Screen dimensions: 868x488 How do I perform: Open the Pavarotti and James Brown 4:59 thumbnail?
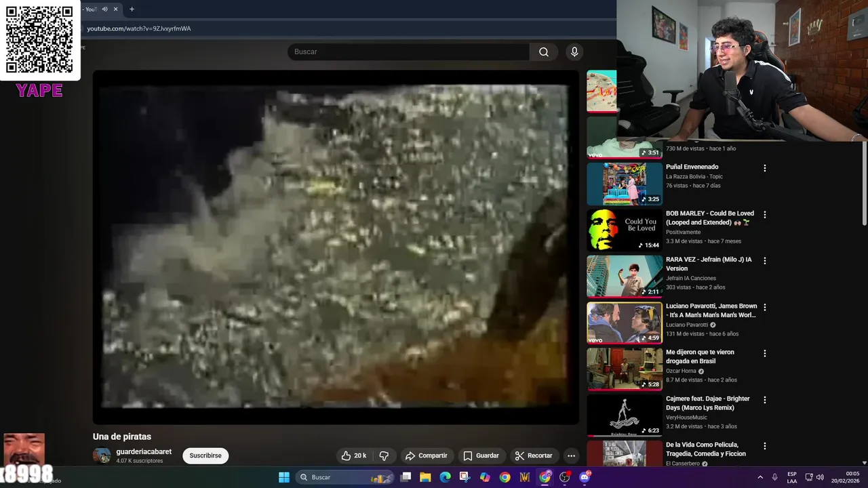pos(625,323)
